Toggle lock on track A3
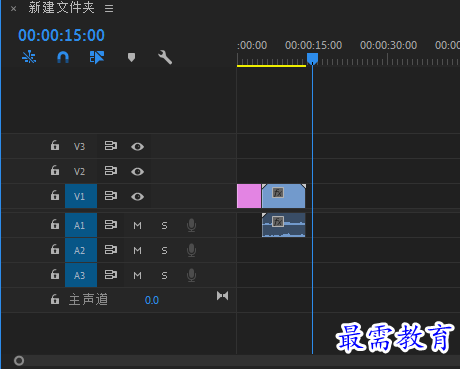The image size is (460, 369). 55,275
